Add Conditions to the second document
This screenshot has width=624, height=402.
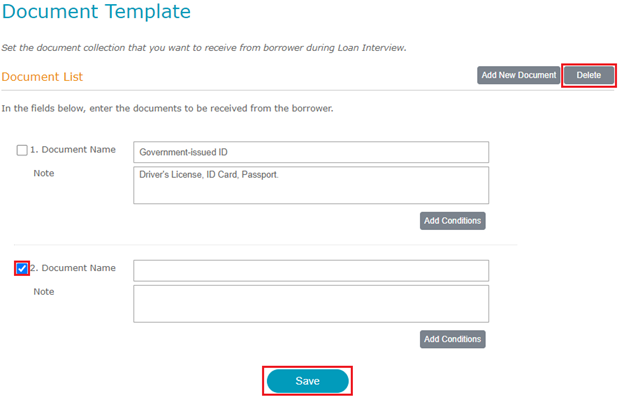pos(452,339)
